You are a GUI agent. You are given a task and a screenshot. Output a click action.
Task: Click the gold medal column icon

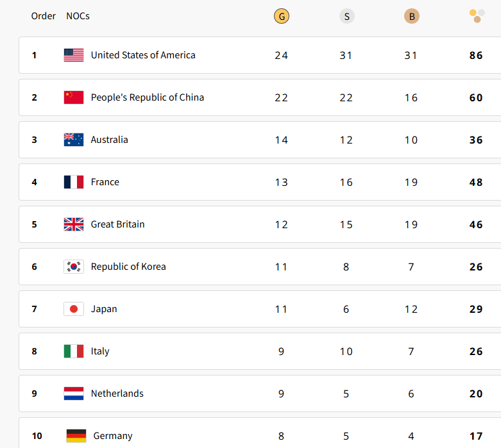[x=281, y=16]
